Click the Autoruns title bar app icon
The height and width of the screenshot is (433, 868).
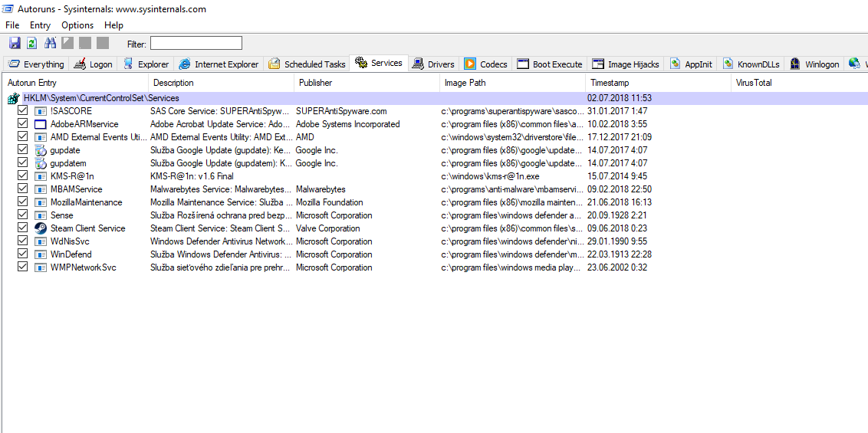pyautogui.click(x=8, y=9)
